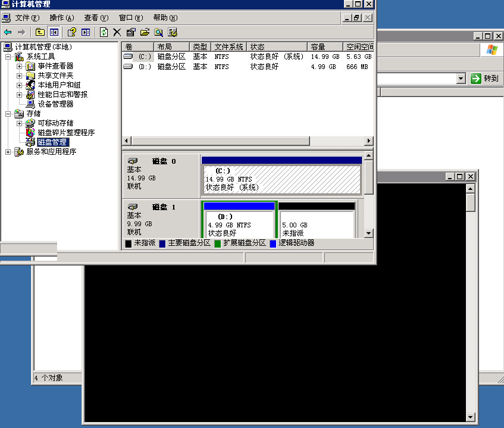
Task: Open 设备管理器 in the tree
Action: point(55,104)
